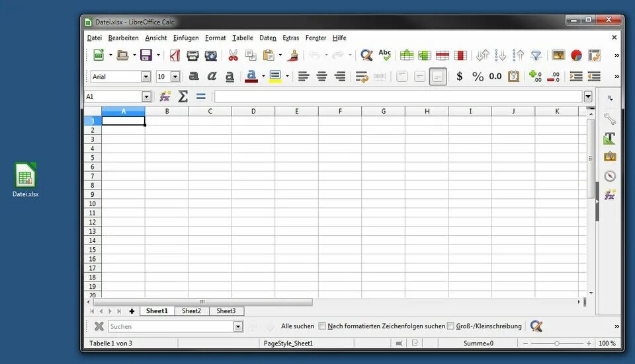Close the find toolbar with X

tap(99, 326)
